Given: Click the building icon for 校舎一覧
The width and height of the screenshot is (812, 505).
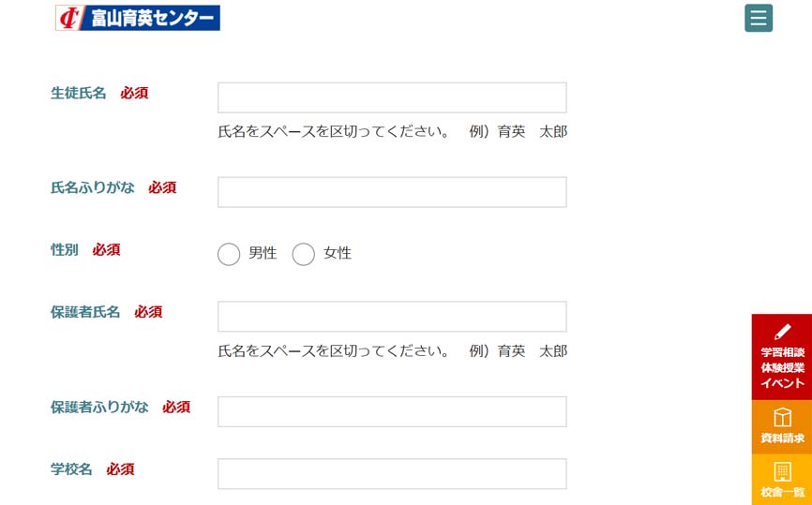Looking at the screenshot, I should click(782, 471).
